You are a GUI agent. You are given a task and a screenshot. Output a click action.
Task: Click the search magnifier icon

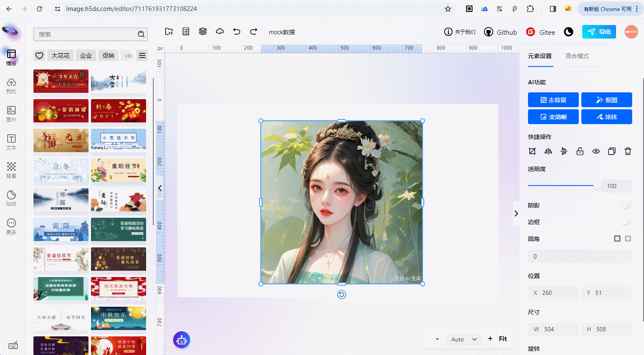tap(141, 34)
